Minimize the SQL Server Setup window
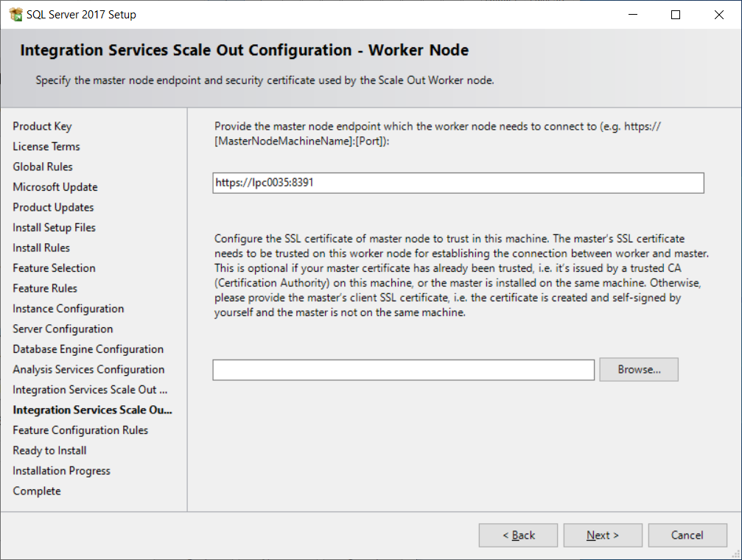742x560 pixels. tap(632, 15)
